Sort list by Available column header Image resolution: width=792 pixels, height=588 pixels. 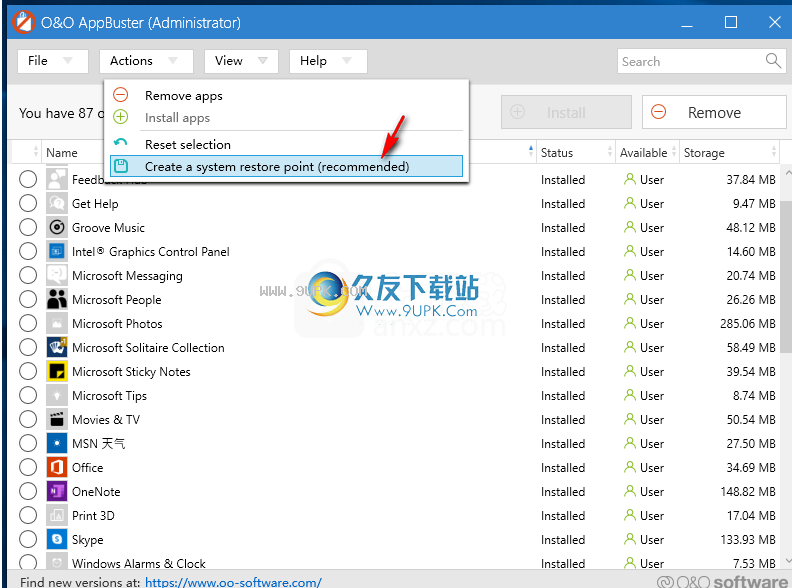647,153
